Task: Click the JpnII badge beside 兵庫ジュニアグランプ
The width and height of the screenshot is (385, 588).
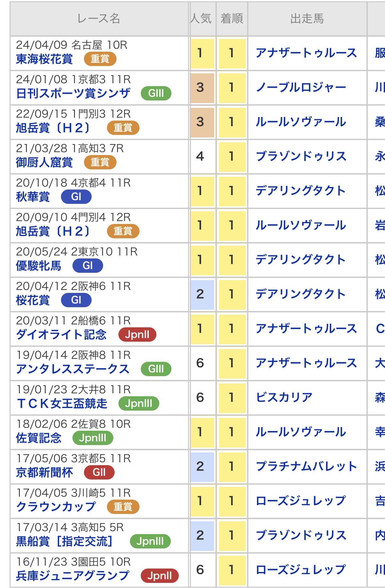Action: (x=160, y=576)
